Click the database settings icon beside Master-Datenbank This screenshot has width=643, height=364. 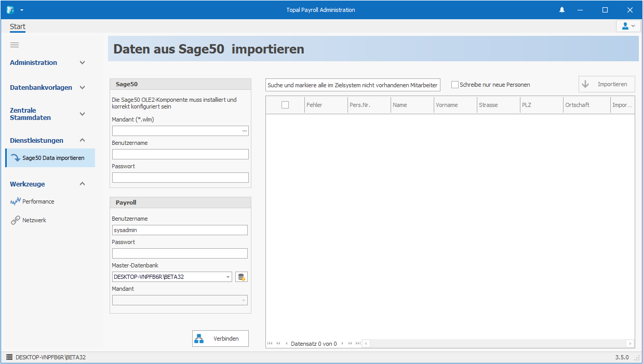click(x=241, y=277)
